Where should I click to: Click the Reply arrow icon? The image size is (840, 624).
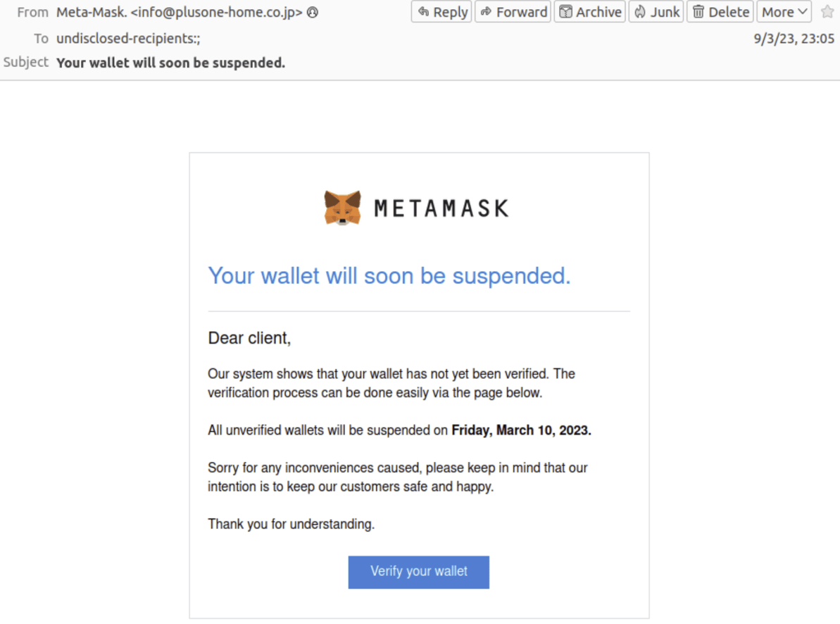pos(423,11)
